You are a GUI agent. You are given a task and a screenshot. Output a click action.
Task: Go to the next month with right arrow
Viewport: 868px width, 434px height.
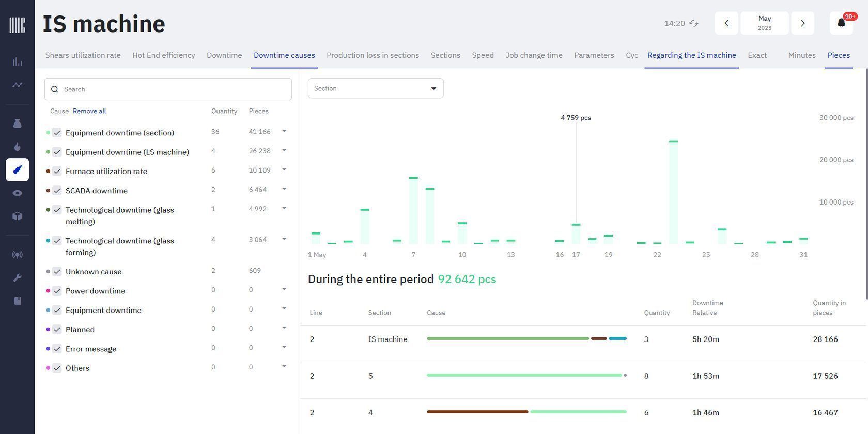(803, 23)
